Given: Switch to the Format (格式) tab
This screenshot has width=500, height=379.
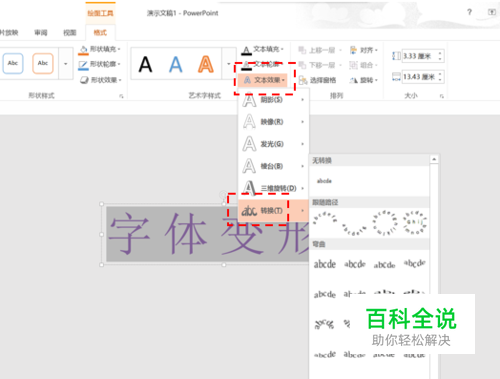Looking at the screenshot, I should [x=100, y=32].
